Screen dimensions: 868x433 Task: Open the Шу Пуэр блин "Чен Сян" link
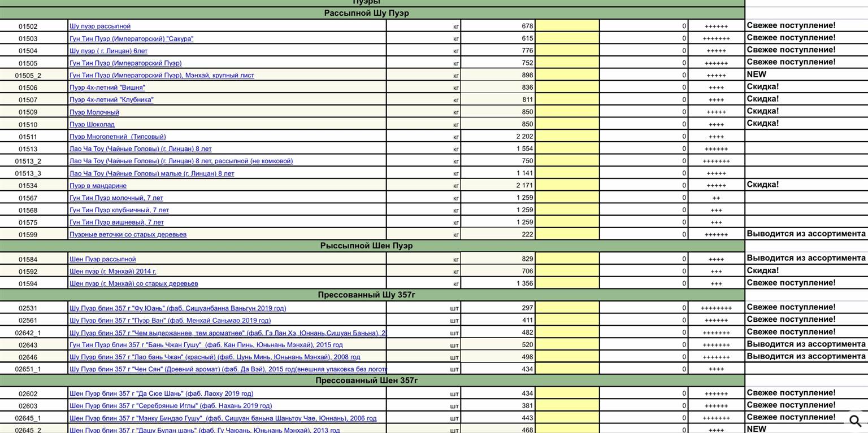pyautogui.click(x=228, y=369)
